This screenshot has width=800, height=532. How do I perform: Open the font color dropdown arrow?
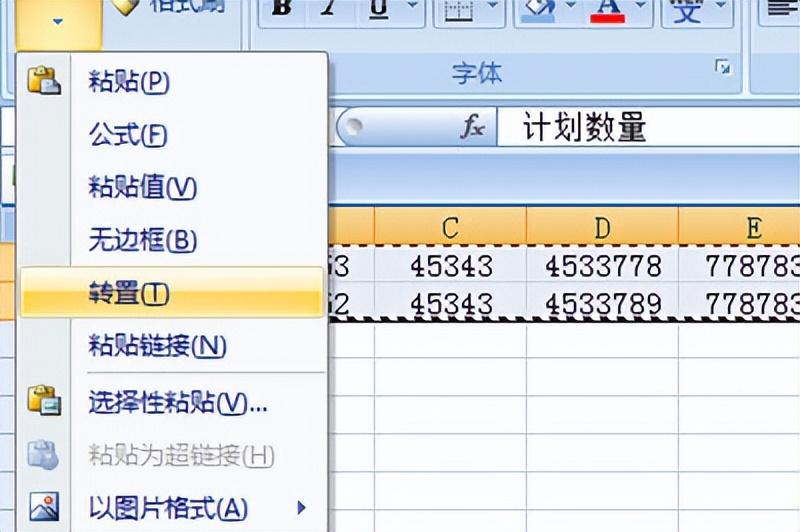(x=642, y=6)
